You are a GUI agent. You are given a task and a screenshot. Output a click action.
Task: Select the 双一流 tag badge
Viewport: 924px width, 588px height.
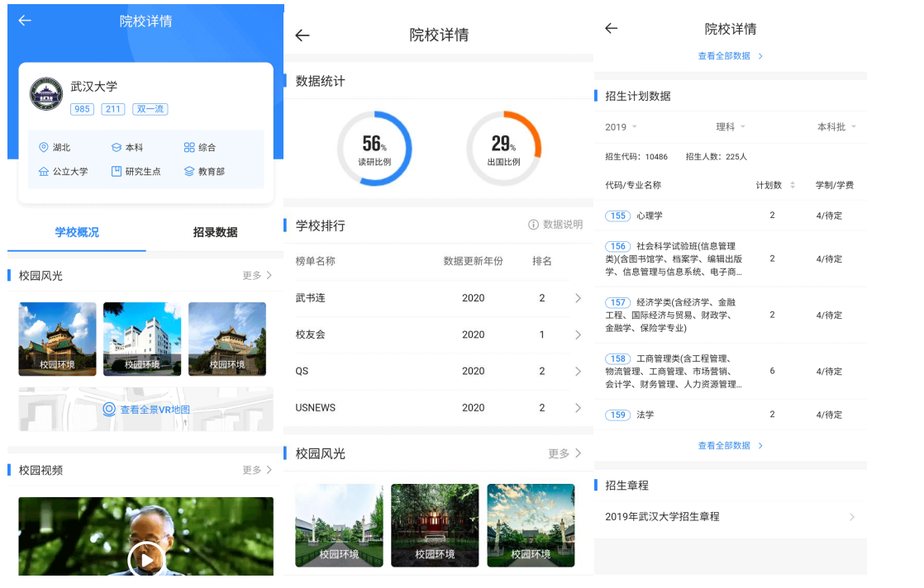150,109
